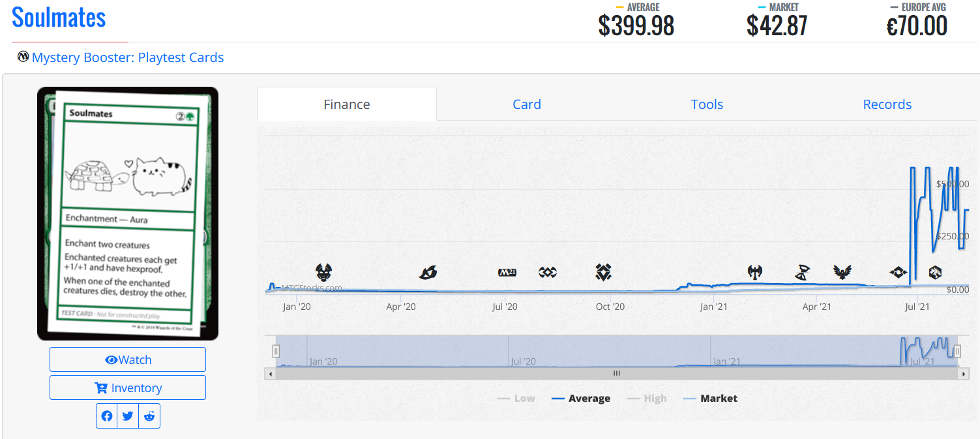Click the Watch button
Screen dimensions: 980x439
pyautogui.click(x=128, y=359)
